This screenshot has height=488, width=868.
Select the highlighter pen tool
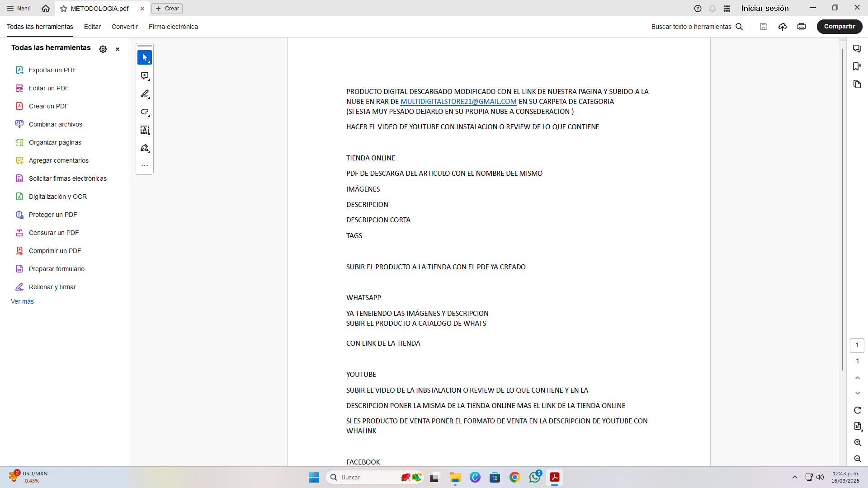pos(145,94)
